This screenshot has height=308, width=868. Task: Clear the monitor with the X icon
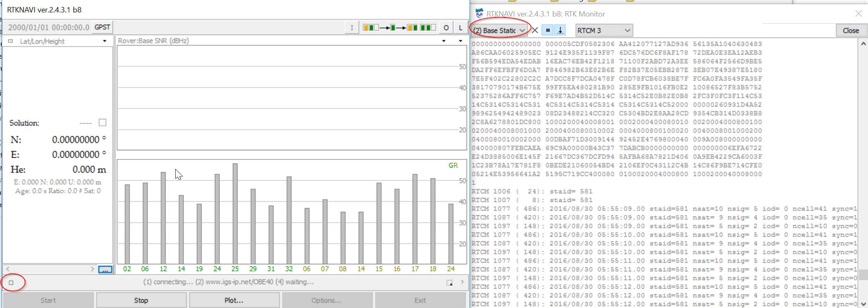(x=535, y=30)
